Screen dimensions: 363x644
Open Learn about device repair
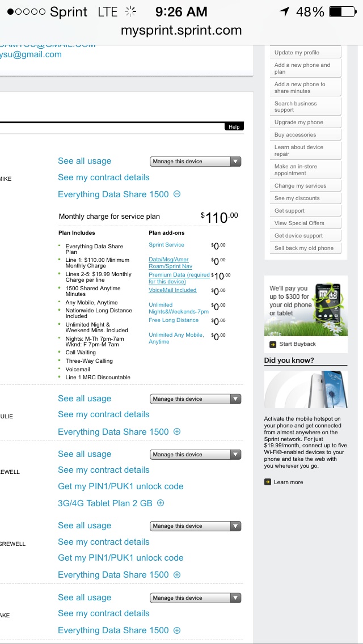pyautogui.click(x=306, y=150)
